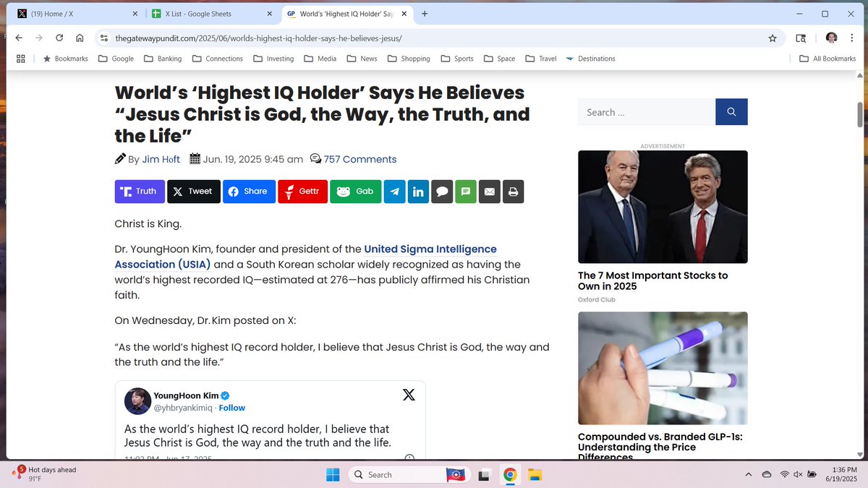
Task: Open the browser home page
Action: 80,38
